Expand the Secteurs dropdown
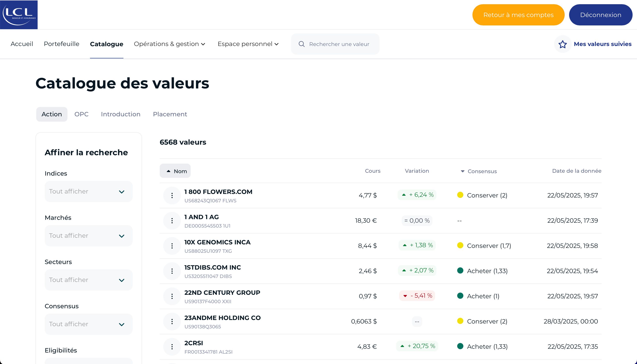 [x=88, y=280]
